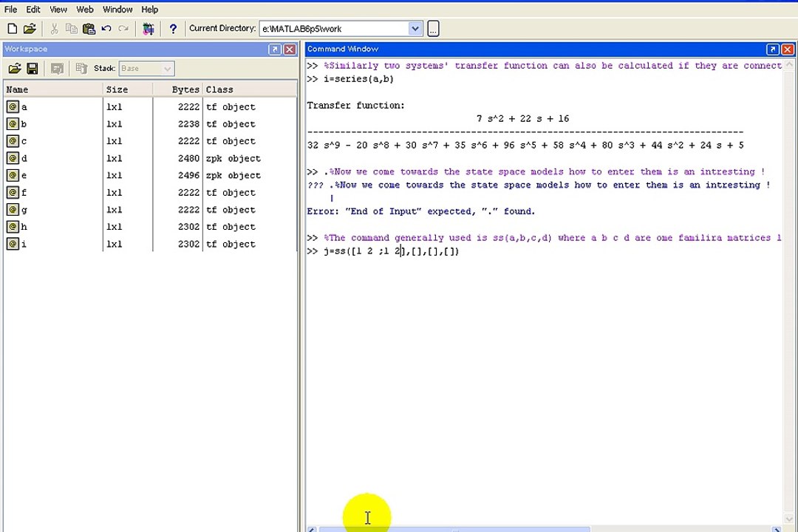Viewport: 798px width, 532px height.
Task: Click the '1x1' size cell of variable g
Action: (114, 210)
